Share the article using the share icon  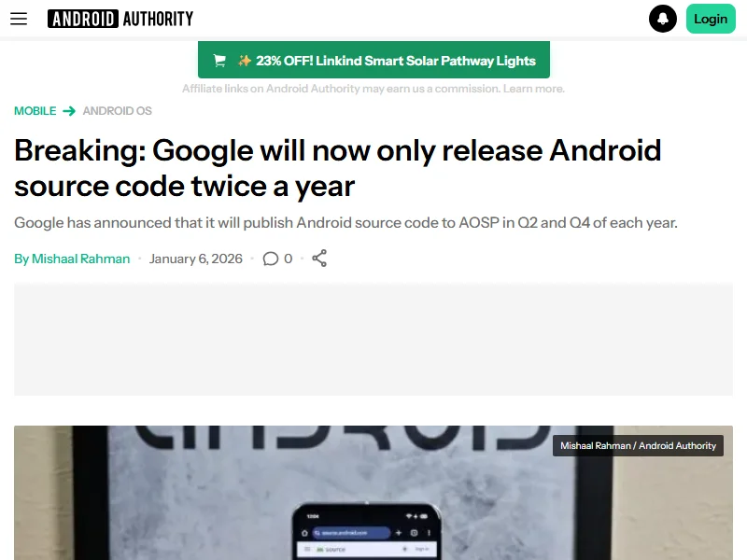[319, 259]
